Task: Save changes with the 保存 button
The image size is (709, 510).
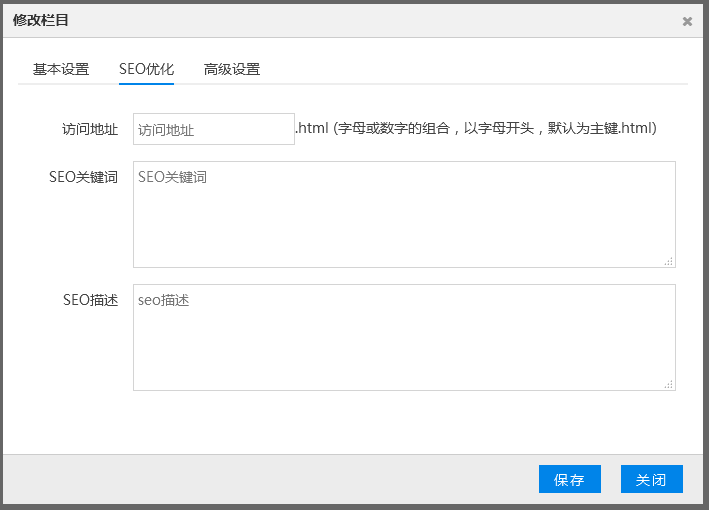Action: [569, 479]
